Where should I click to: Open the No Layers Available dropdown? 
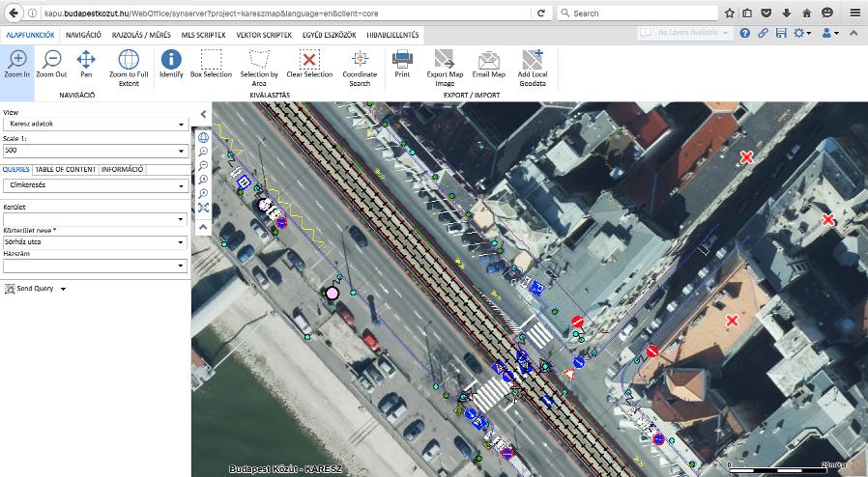[x=686, y=33]
